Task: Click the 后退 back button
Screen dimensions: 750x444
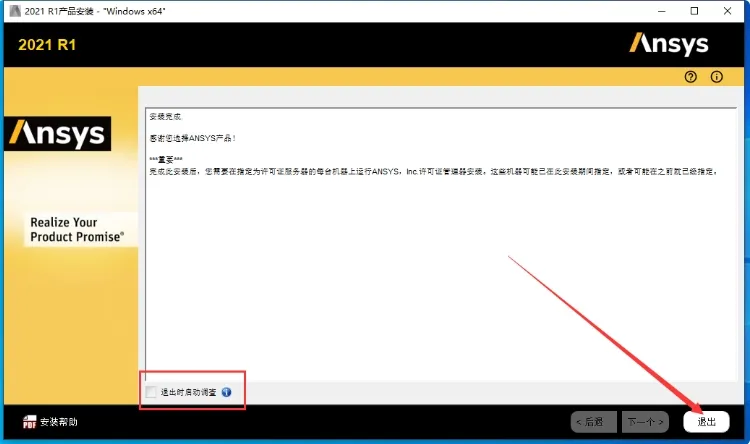Action: pyautogui.click(x=594, y=422)
